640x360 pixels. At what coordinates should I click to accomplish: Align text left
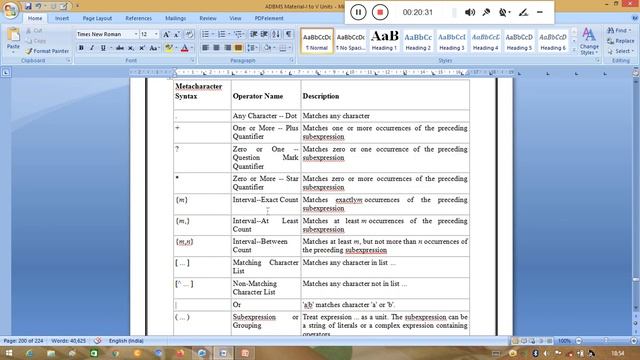pyautogui.click(x=205, y=48)
